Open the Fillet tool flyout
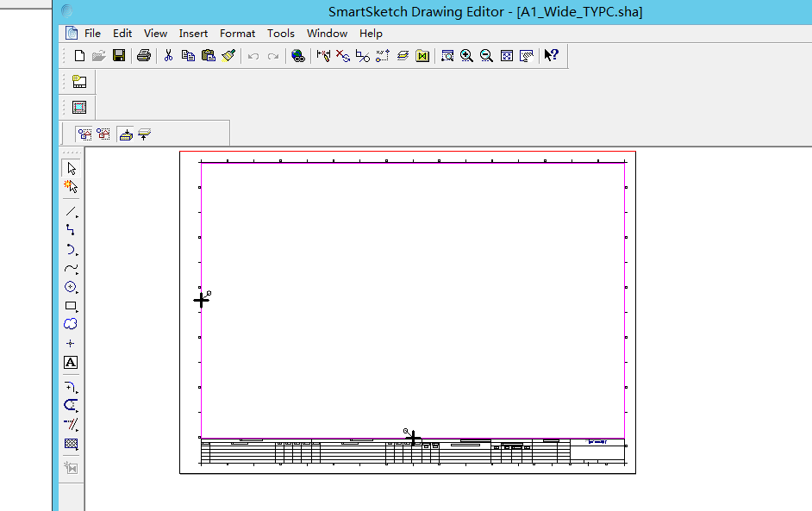Screen dimensions: 812x511 point(71,387)
